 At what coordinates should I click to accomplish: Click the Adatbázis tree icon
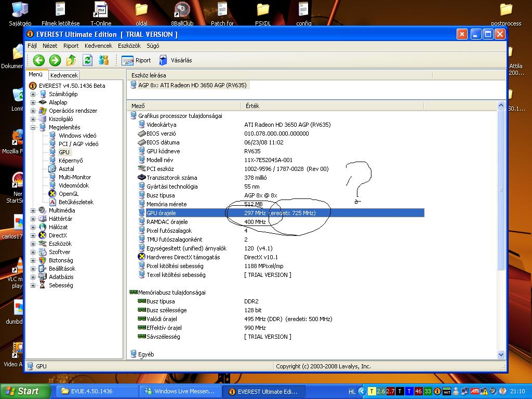(x=43, y=277)
